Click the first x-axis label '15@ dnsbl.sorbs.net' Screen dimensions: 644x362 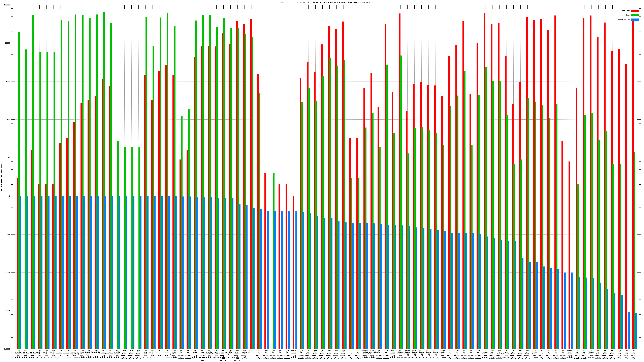pos(18,354)
